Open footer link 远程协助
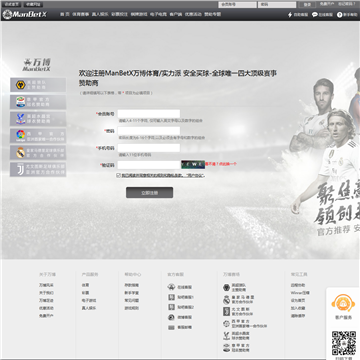 click(x=298, y=285)
